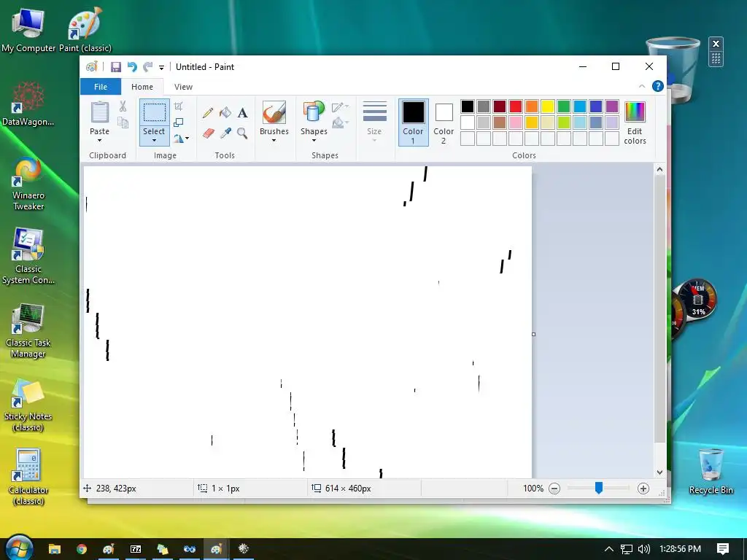Click the Paste clipboard icon
747x560 pixels.
click(99, 113)
